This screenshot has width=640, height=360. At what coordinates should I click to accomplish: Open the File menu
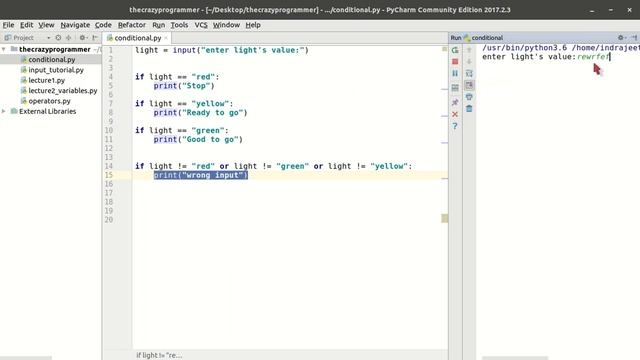8,25
